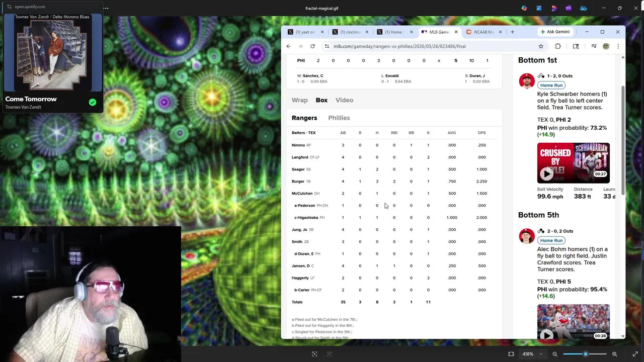The image size is (644, 362).
Task: Go back in the Chrome browser
Action: (288, 46)
